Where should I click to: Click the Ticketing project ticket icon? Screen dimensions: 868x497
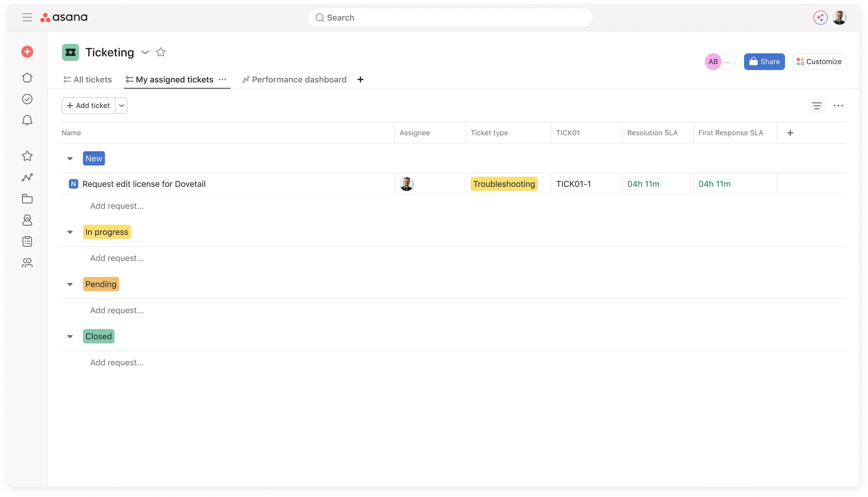point(71,52)
